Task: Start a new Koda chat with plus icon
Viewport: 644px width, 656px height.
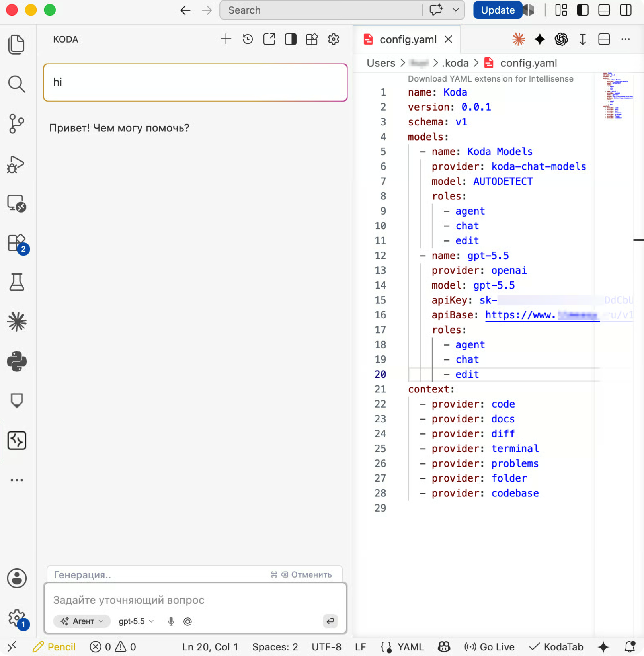Action: pyautogui.click(x=226, y=39)
